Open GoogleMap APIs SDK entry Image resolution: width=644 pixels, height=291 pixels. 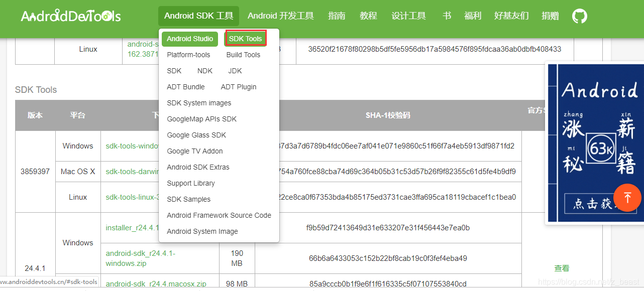pyautogui.click(x=201, y=119)
